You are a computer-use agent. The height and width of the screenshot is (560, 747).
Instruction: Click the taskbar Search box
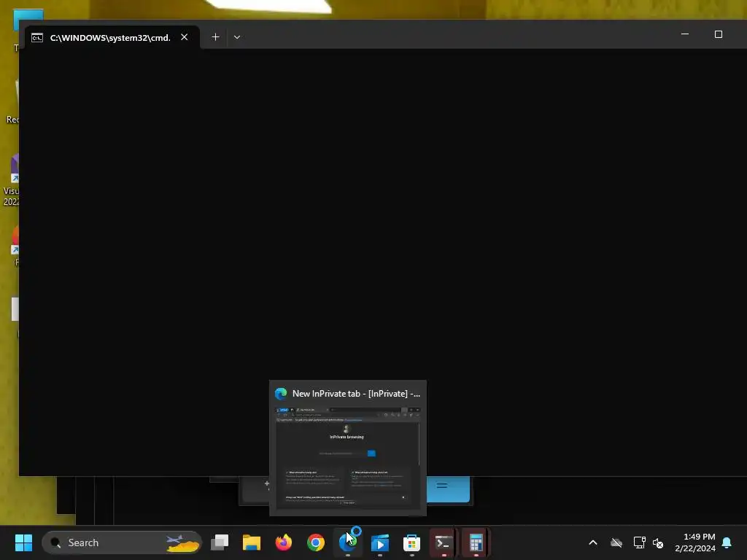point(122,542)
